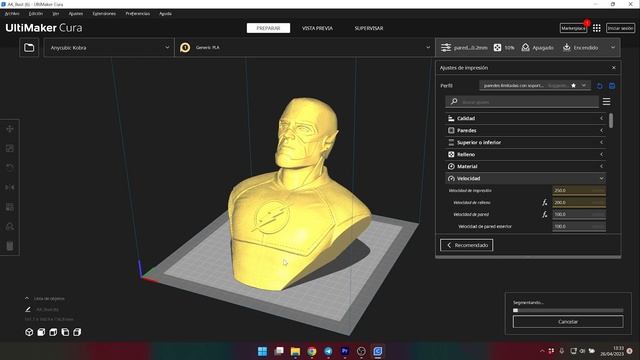Viewport: 640px width, 360px height.
Task: Open the Extensiones menu
Action: pyautogui.click(x=104, y=13)
